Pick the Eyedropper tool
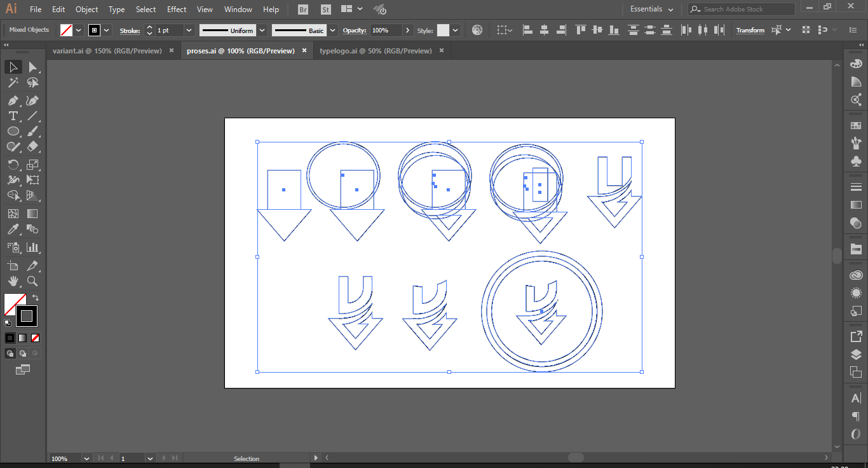 [13, 230]
